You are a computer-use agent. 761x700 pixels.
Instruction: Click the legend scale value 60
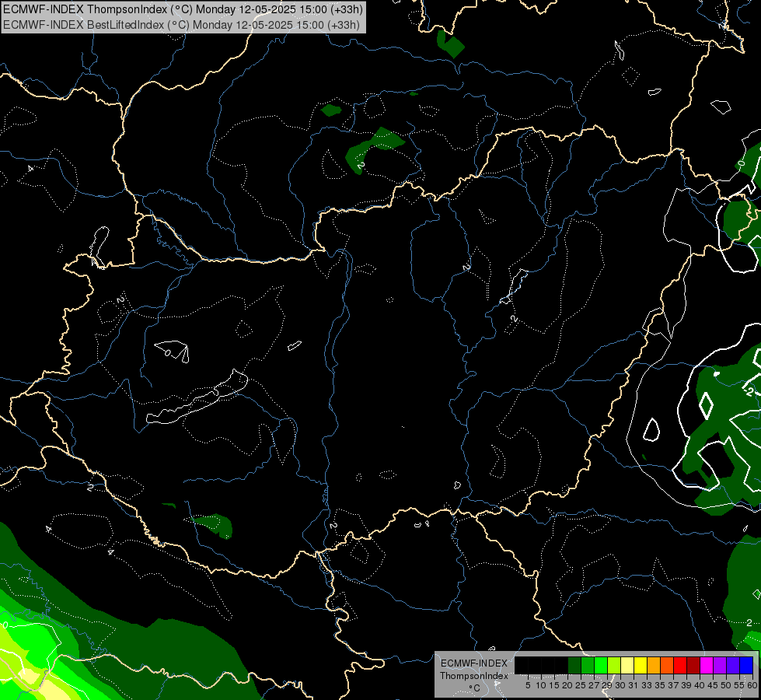(x=752, y=685)
